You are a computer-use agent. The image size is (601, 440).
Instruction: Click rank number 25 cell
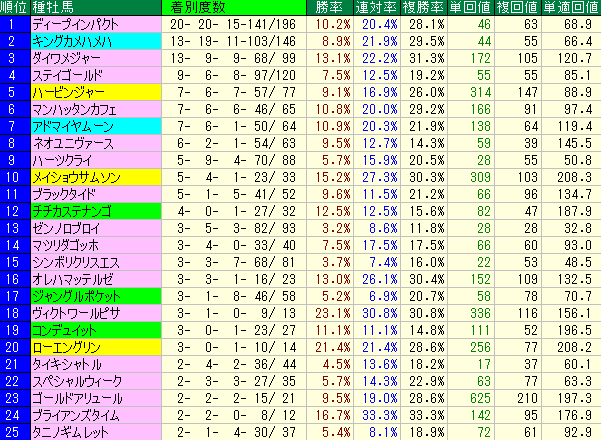15,432
